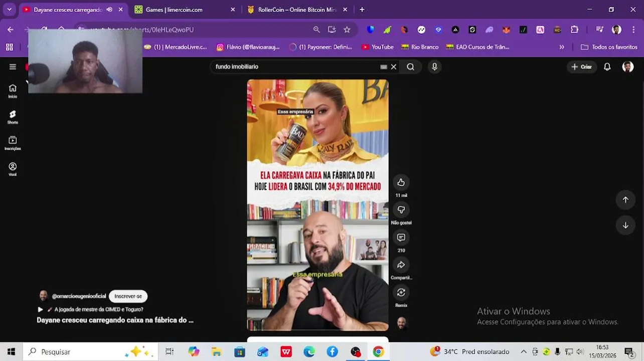The height and width of the screenshot is (361, 644).
Task: Go back with browser back arrow
Action: click(11, 30)
